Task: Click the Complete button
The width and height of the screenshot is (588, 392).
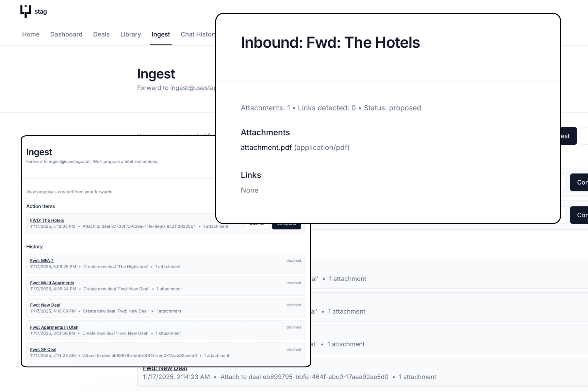Action: (286, 224)
